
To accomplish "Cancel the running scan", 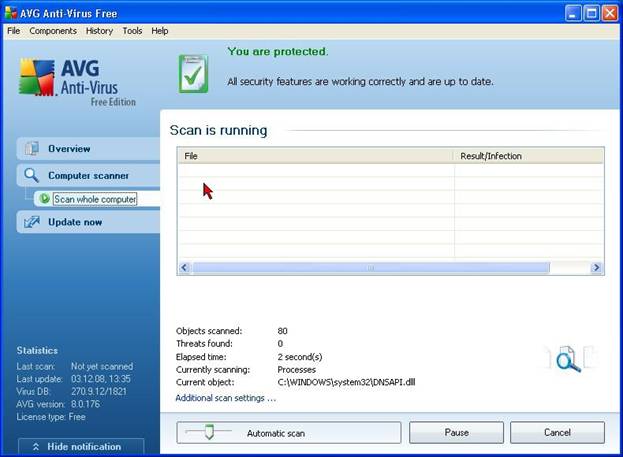I will [x=557, y=432].
